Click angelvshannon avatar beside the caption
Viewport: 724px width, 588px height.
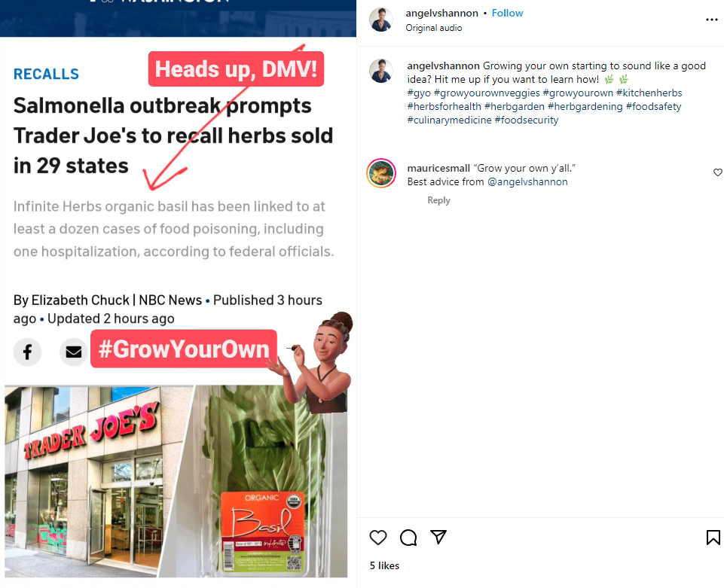click(381, 71)
